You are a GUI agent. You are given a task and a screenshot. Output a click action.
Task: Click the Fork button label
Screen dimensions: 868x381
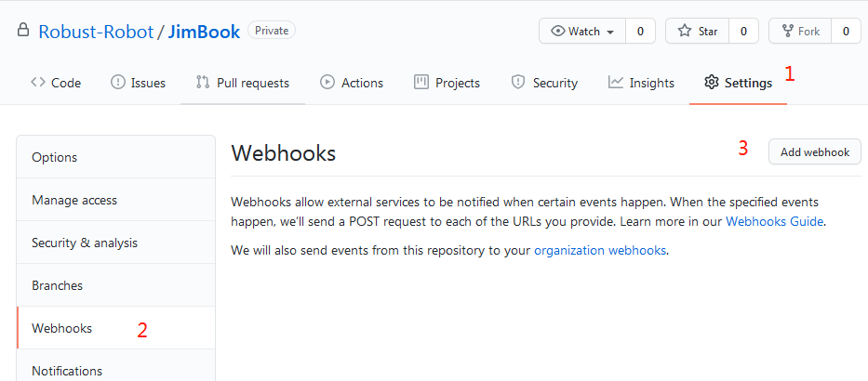click(808, 32)
